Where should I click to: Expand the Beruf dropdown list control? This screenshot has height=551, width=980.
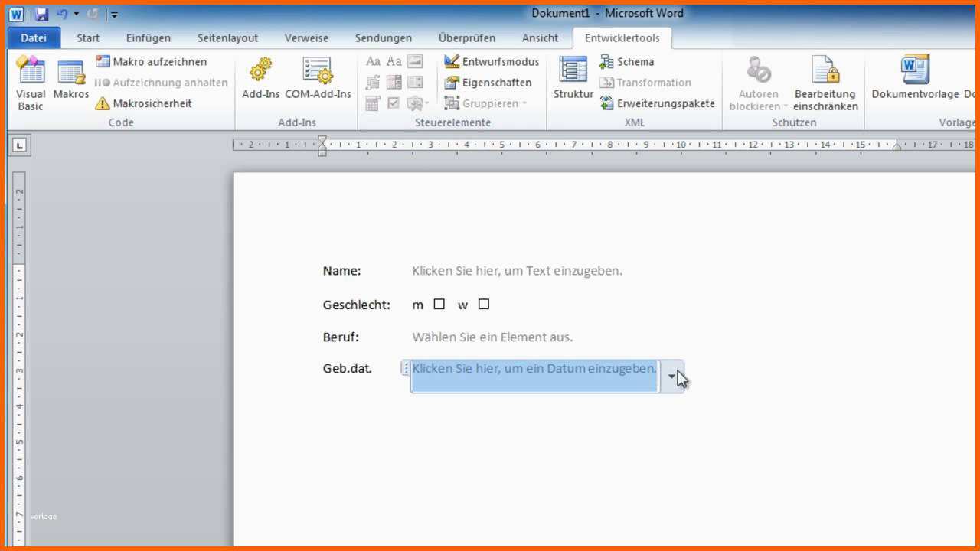click(492, 337)
